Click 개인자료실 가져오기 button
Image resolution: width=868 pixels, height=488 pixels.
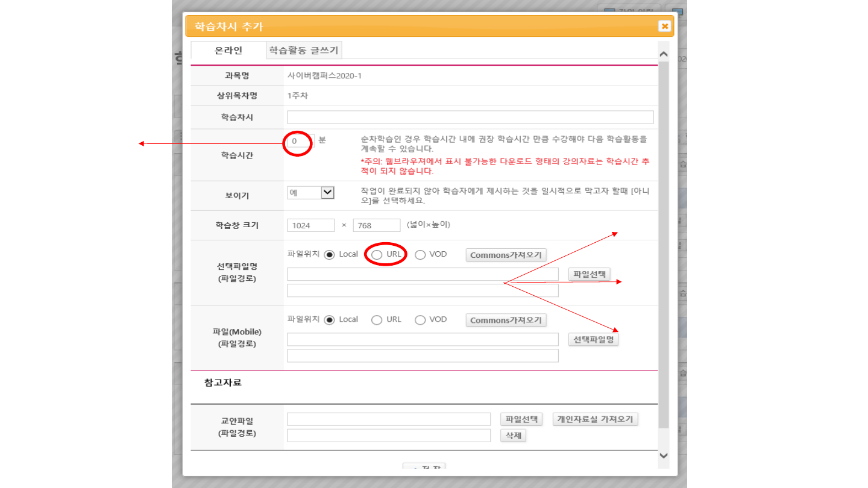tap(595, 419)
